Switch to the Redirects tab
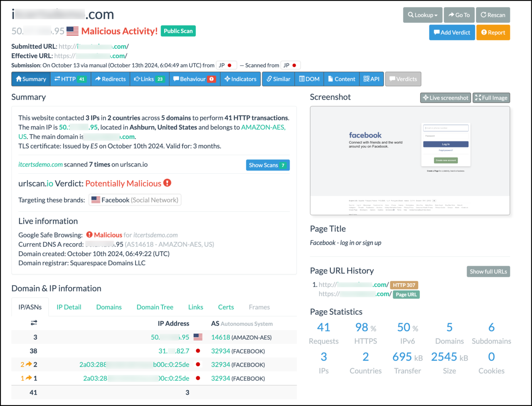This screenshot has height=406, width=532. [110, 79]
